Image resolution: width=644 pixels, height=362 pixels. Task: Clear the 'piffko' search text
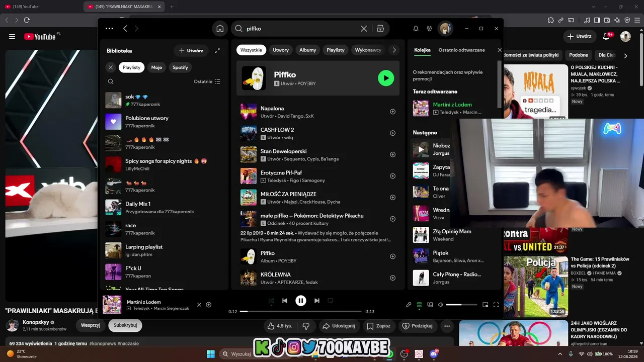pyautogui.click(x=364, y=29)
